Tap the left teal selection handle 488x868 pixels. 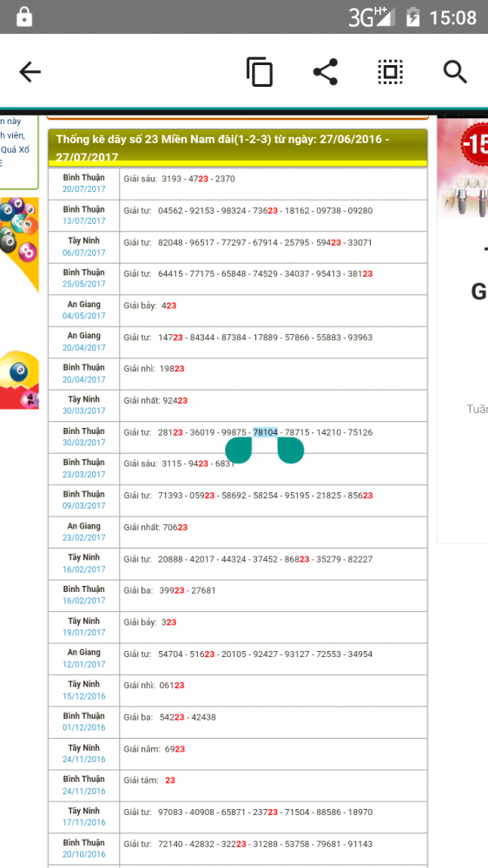[x=239, y=450]
